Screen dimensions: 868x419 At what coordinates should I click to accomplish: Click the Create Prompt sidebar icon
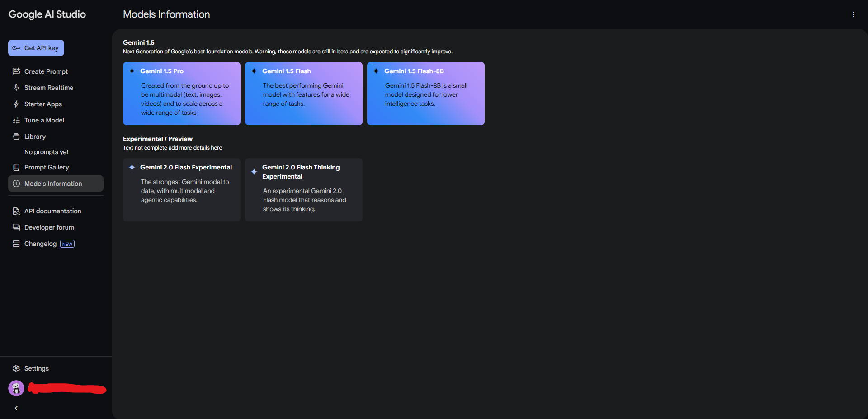tap(16, 71)
